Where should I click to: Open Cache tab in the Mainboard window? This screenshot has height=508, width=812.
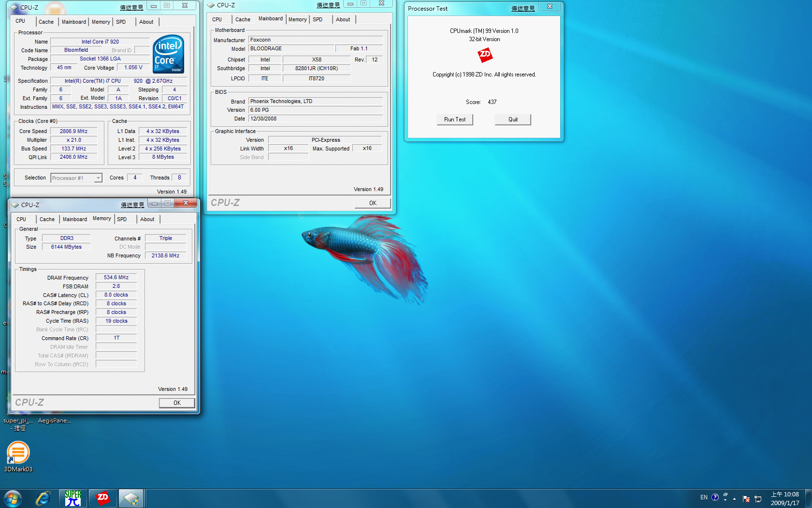243,19
